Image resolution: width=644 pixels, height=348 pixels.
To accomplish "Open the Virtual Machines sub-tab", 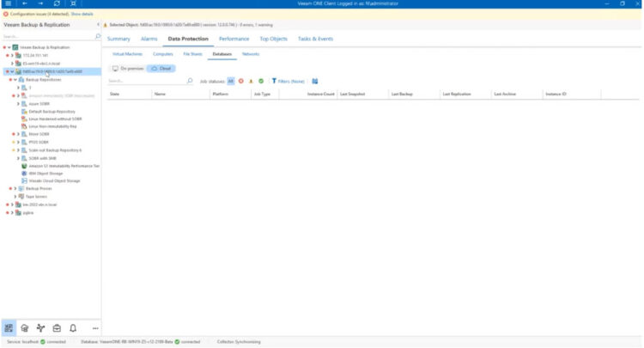I will tap(127, 54).
